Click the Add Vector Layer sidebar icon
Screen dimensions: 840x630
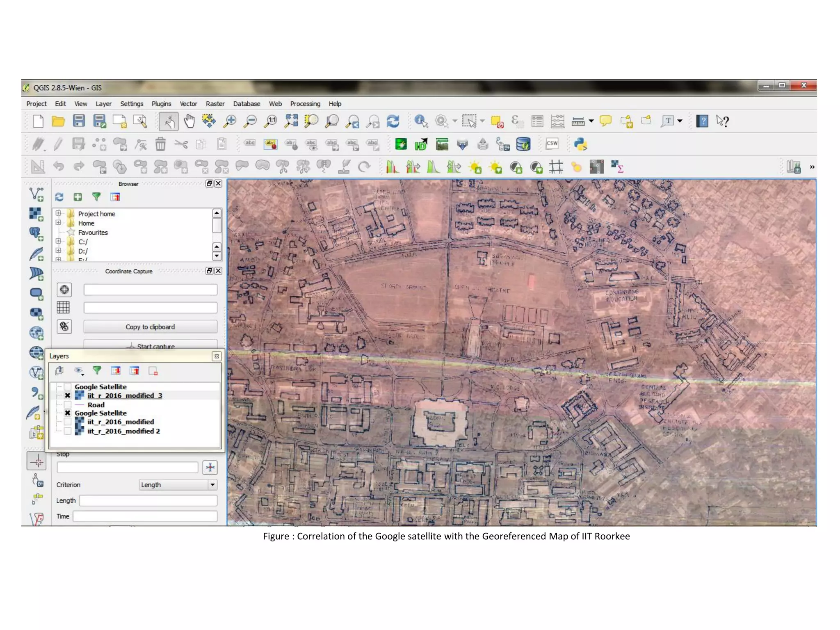pyautogui.click(x=37, y=194)
